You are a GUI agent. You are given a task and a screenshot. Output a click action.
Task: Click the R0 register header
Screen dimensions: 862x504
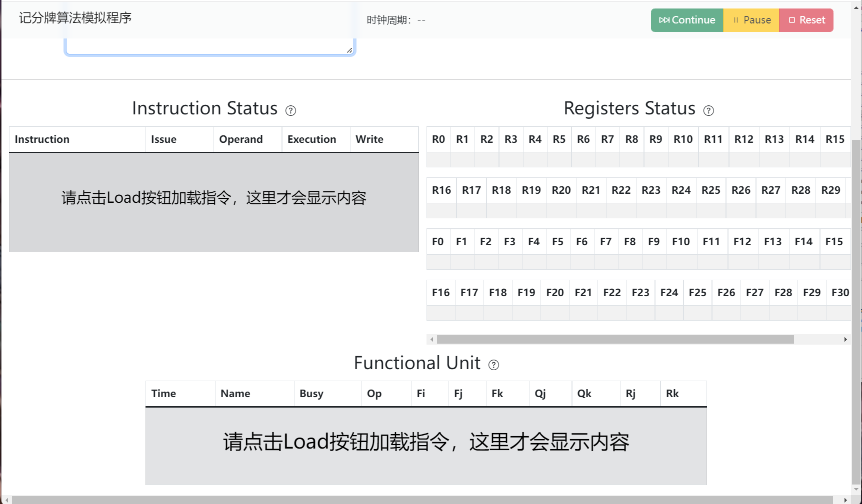click(x=438, y=139)
